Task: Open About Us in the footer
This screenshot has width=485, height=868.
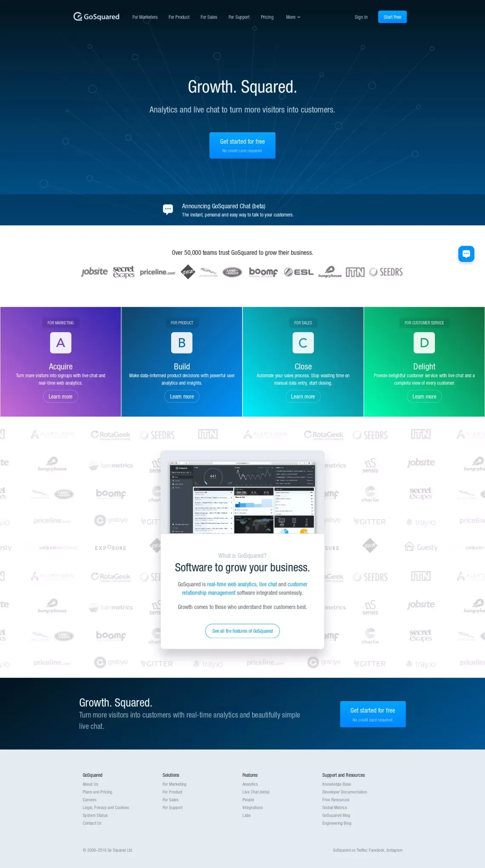Action: click(90, 784)
